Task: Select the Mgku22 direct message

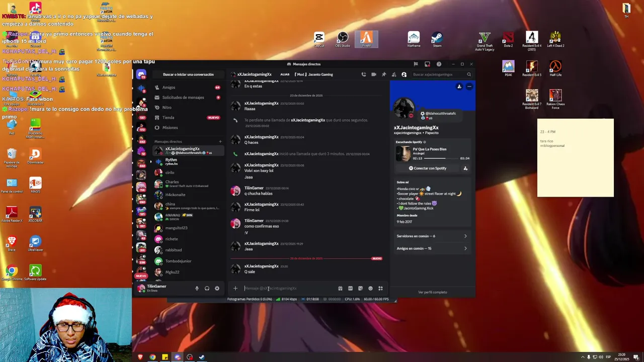Action: 187,272
